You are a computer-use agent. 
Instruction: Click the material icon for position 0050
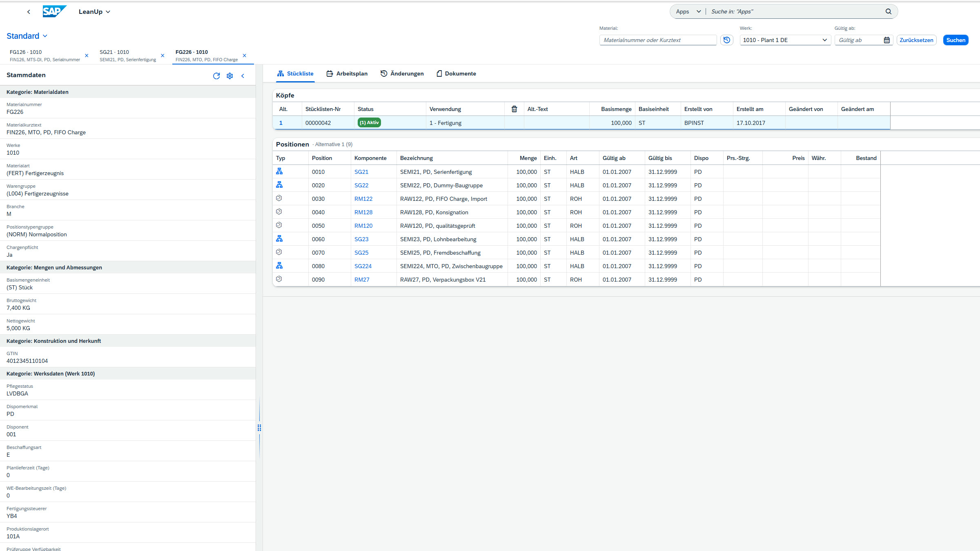click(x=279, y=225)
